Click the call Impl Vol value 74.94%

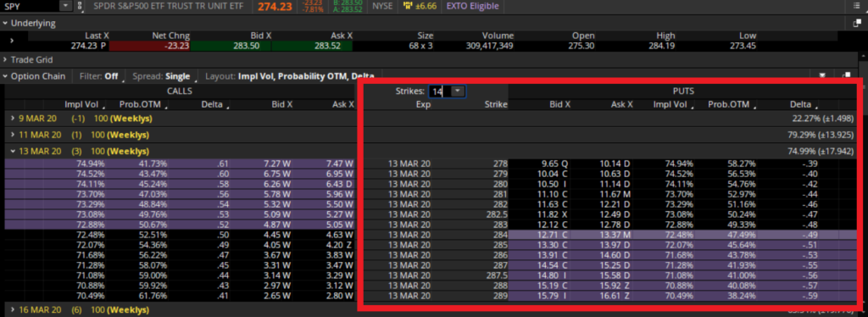89,164
